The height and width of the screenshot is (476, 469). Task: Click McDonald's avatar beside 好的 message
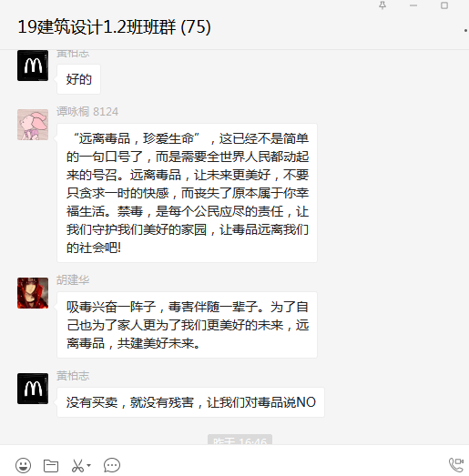coord(33,66)
